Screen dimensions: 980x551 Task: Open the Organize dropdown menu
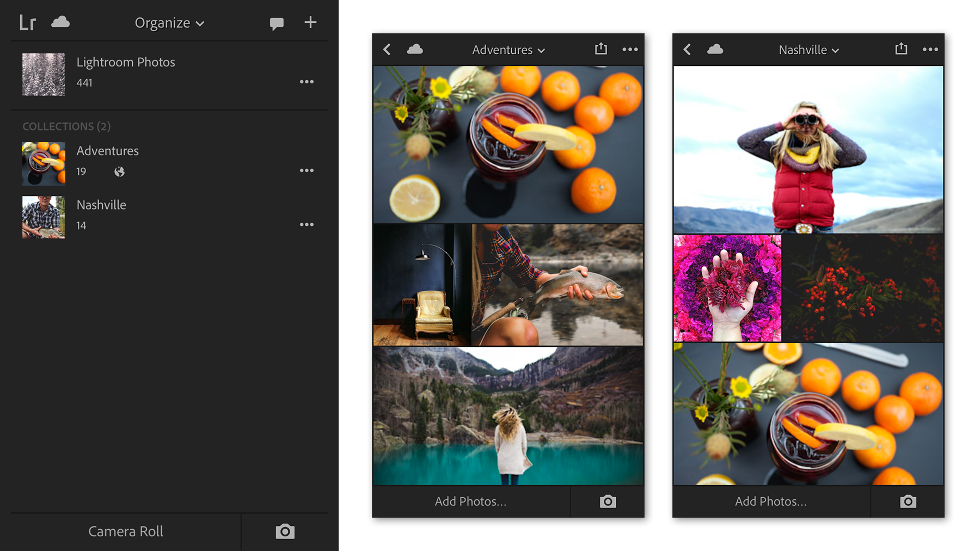click(169, 23)
